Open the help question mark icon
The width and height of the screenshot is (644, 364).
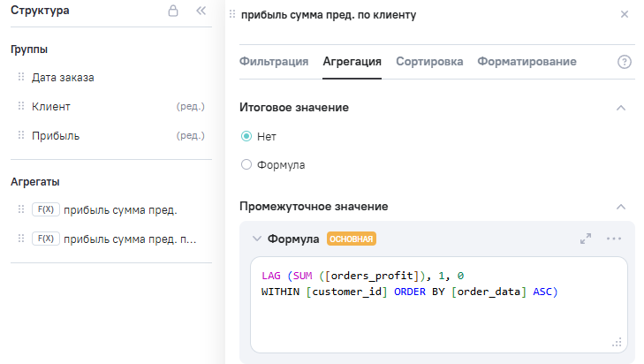tap(625, 62)
